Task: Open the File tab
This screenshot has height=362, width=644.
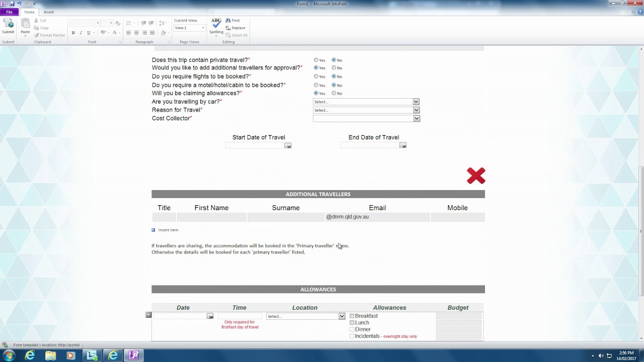Action: (x=9, y=12)
